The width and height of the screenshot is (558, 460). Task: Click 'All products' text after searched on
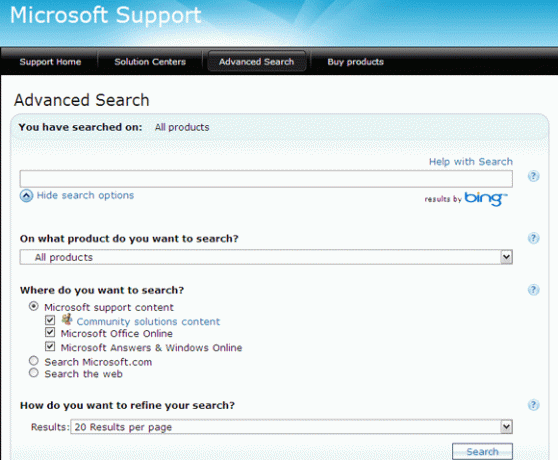182,127
